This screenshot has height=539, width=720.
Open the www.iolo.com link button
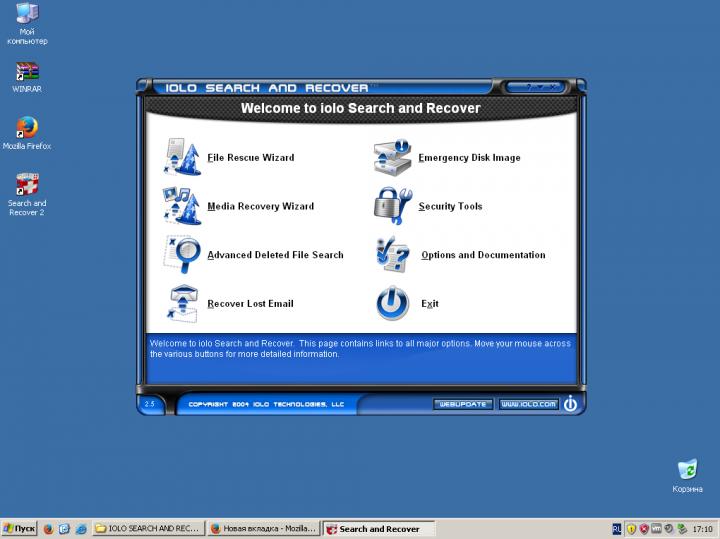point(528,404)
